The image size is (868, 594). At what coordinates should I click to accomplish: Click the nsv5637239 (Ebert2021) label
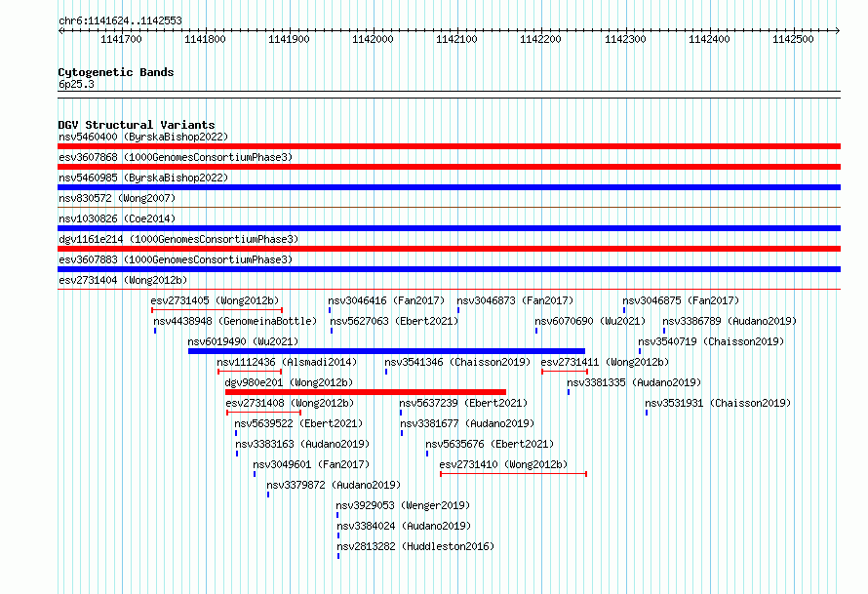coord(463,403)
